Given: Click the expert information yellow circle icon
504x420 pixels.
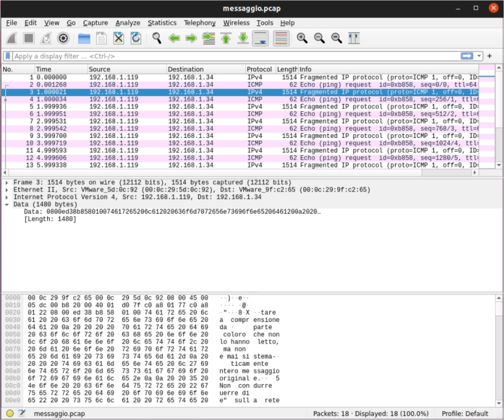Looking at the screenshot, I should pyautogui.click(x=10, y=413).
